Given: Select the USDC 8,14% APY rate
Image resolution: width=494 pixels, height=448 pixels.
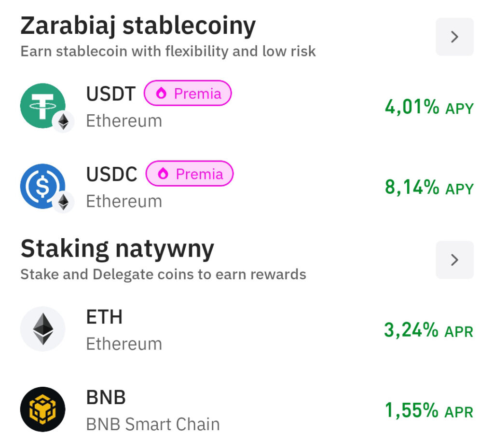Looking at the screenshot, I should point(429,187).
